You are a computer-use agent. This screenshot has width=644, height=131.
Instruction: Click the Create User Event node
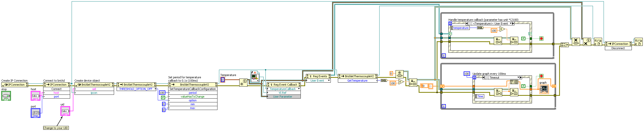243,83
